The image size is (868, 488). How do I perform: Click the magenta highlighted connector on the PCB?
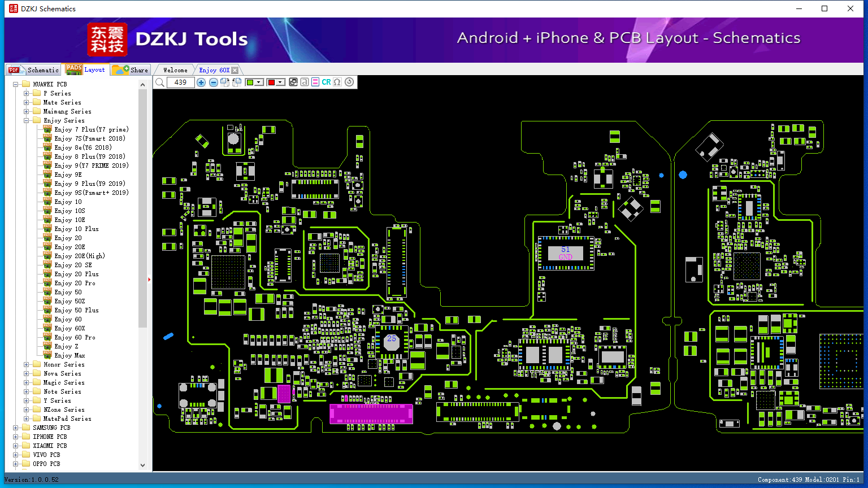point(371,413)
